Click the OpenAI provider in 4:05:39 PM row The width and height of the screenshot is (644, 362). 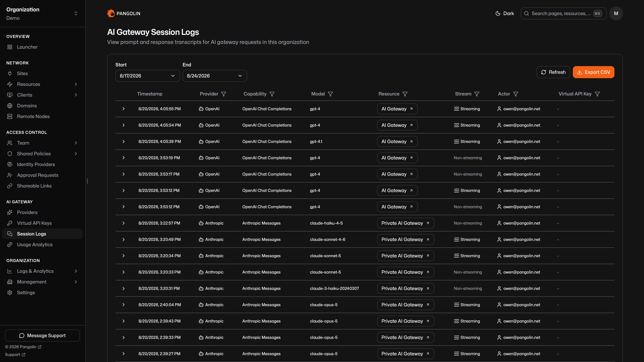tap(209, 141)
